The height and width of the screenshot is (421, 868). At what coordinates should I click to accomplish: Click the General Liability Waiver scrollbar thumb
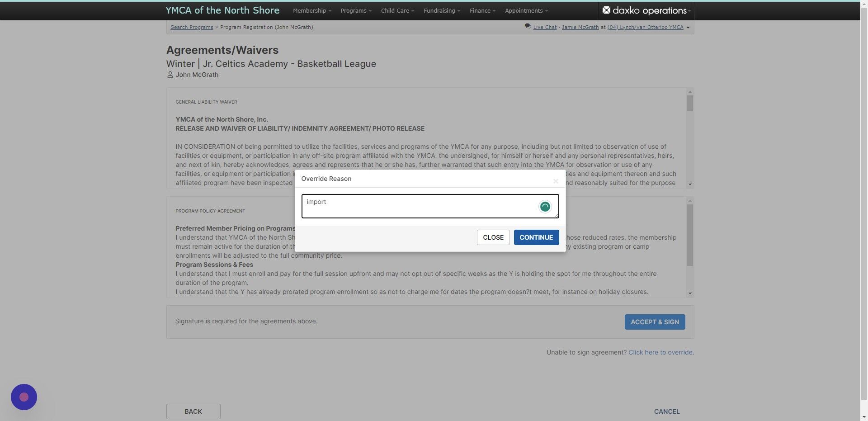(x=690, y=103)
